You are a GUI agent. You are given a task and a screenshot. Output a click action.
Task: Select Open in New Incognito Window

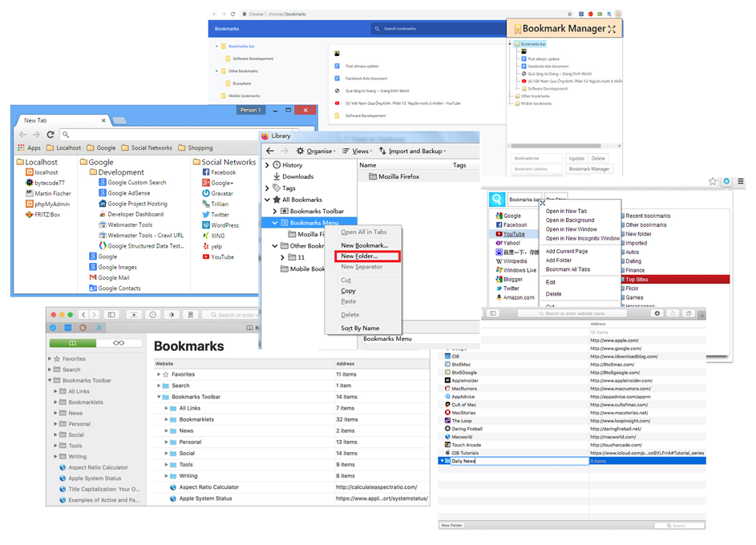[582, 238]
